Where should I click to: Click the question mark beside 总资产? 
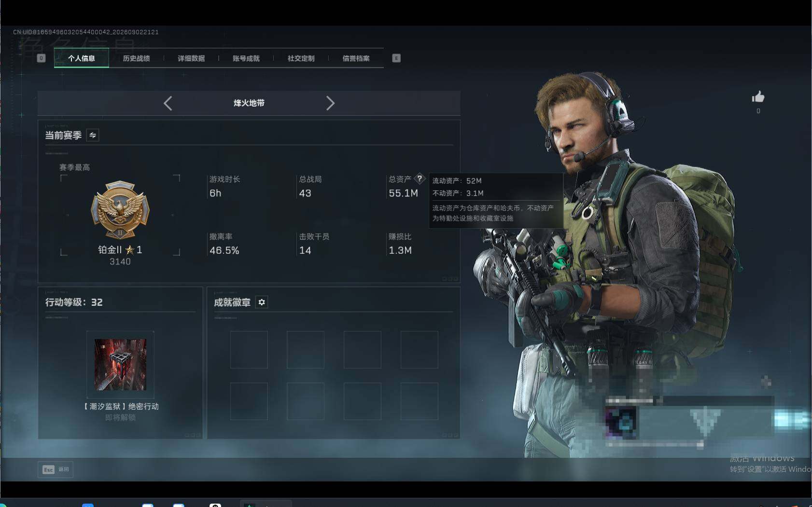(x=420, y=178)
